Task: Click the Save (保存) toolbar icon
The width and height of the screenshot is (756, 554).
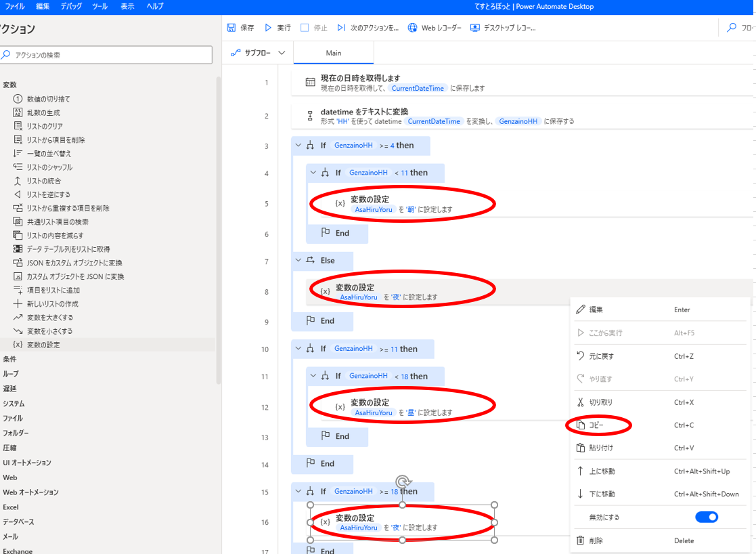Action: pyautogui.click(x=231, y=28)
